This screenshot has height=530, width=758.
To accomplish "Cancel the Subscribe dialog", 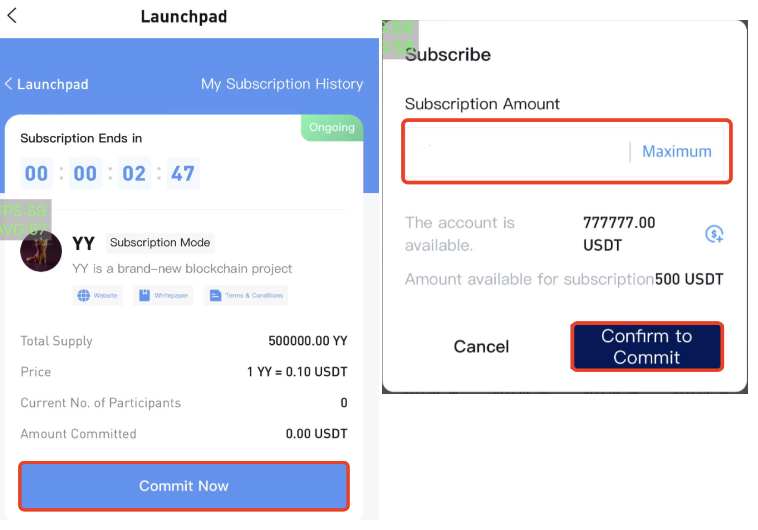I will (481, 346).
